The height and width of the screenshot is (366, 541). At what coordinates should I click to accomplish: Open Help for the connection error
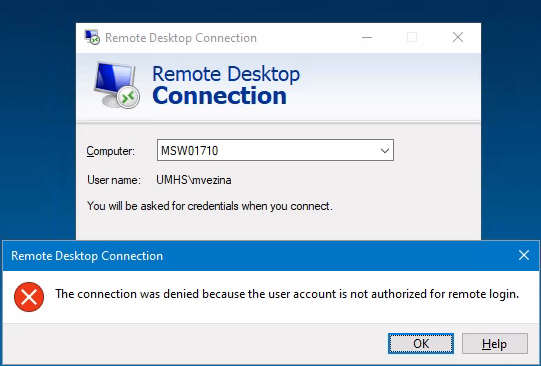click(494, 343)
